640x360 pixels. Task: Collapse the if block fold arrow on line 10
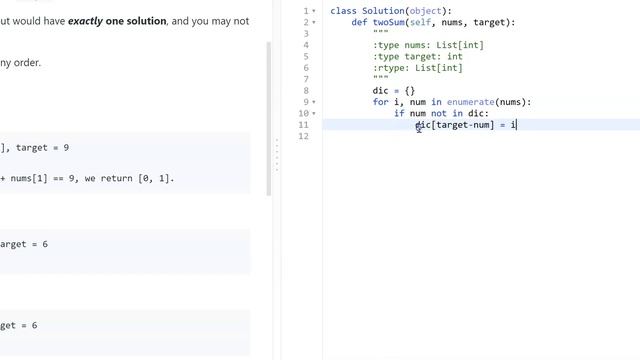coord(314,113)
